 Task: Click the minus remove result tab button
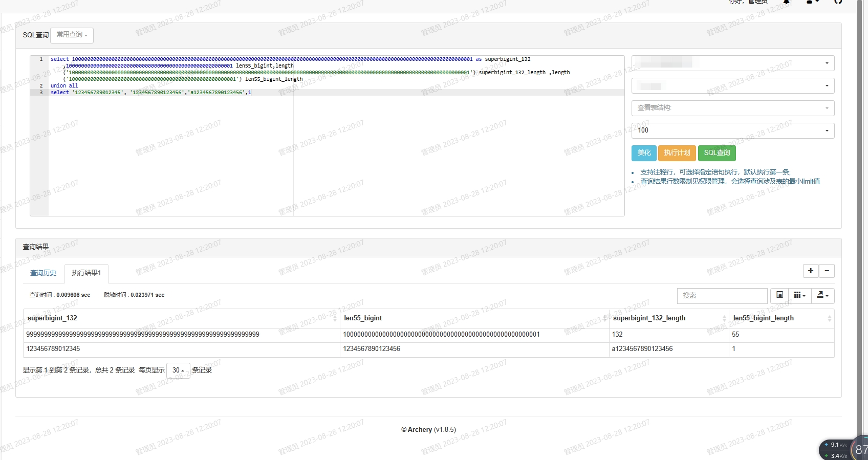(827, 271)
